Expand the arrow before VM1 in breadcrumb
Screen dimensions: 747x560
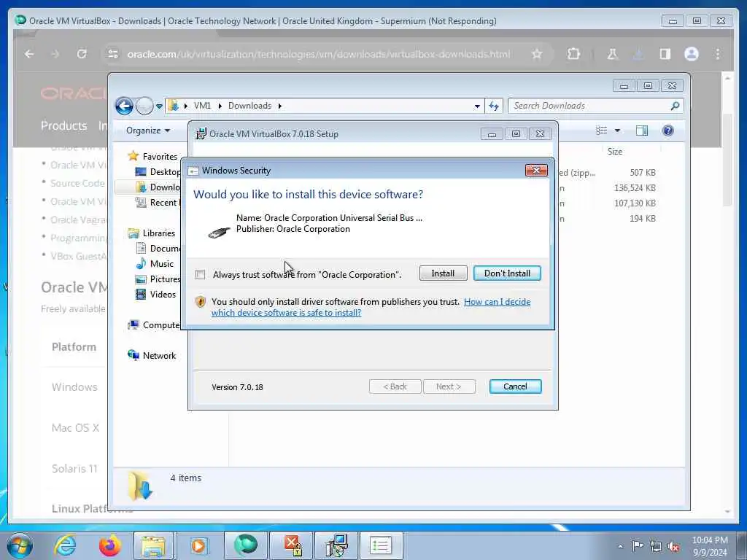tap(185, 106)
